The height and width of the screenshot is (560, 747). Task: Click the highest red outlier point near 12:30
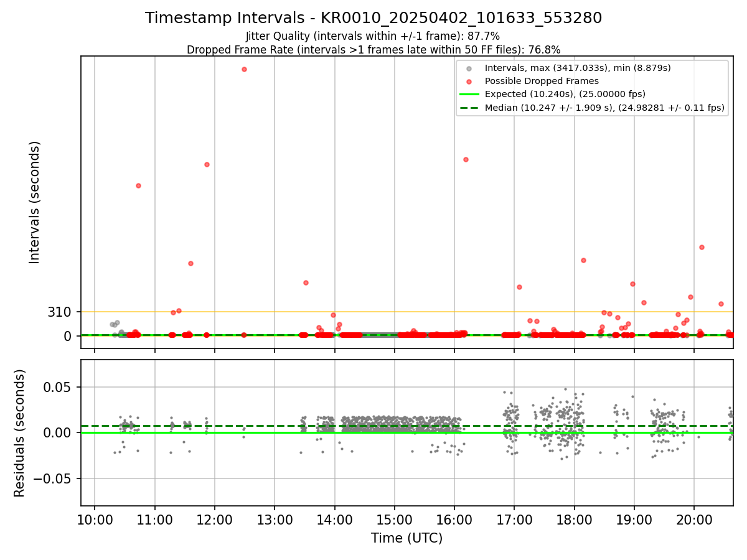point(244,69)
